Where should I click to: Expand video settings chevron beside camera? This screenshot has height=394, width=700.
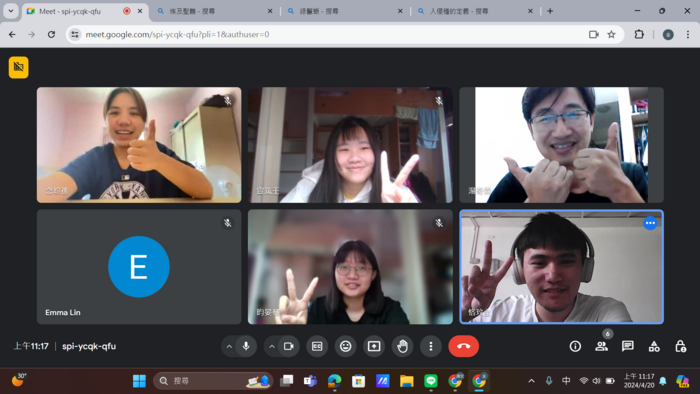271,346
